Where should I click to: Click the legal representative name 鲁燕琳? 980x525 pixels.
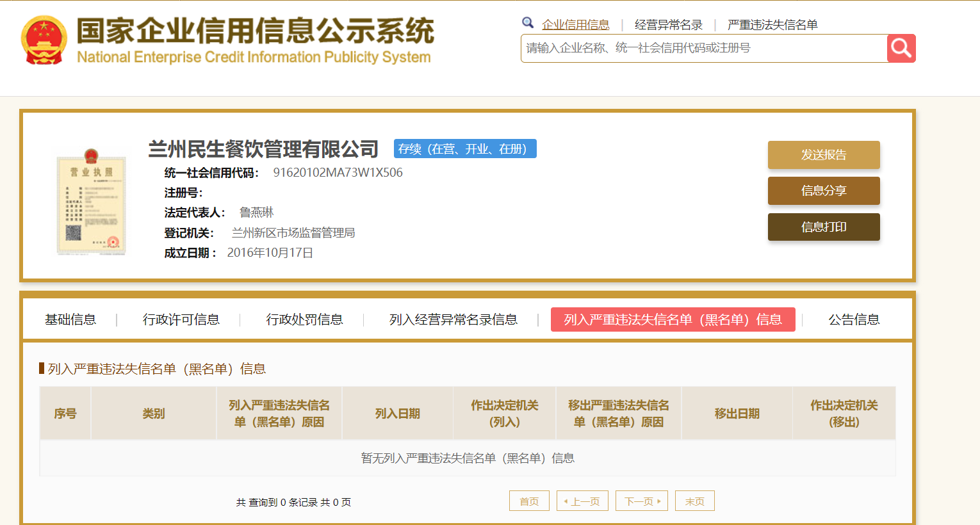click(x=256, y=212)
